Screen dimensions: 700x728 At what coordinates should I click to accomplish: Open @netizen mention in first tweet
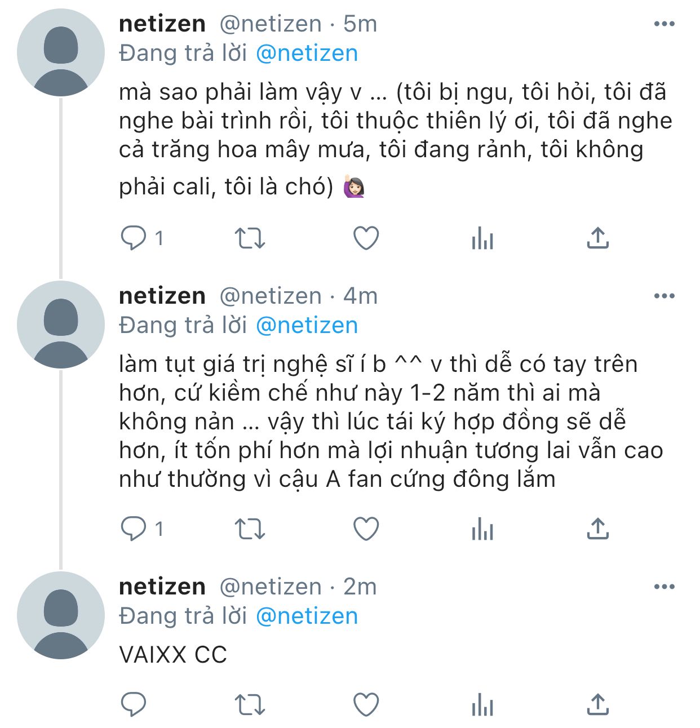coord(307,54)
